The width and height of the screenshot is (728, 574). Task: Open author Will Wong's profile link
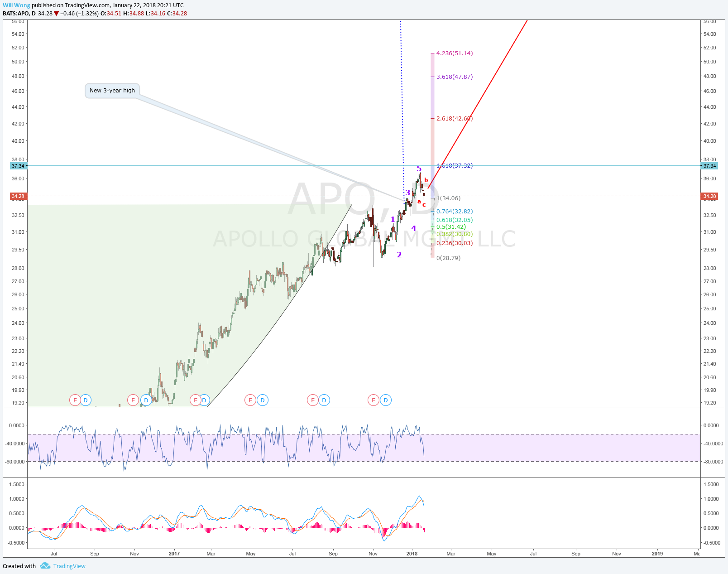tap(16, 5)
